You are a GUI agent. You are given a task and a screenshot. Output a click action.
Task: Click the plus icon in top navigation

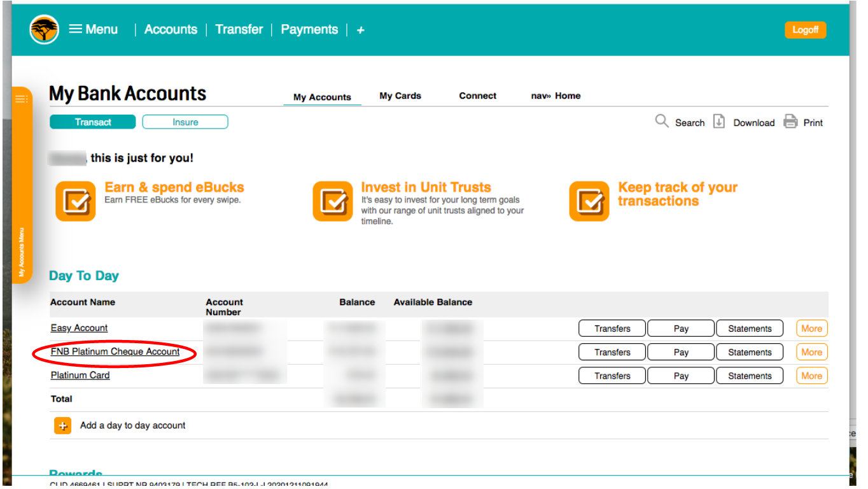(360, 30)
